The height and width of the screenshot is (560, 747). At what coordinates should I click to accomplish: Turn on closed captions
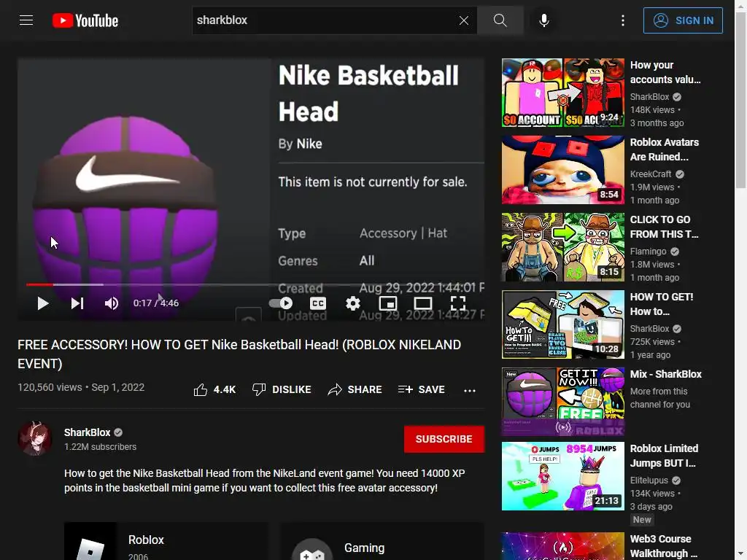pyautogui.click(x=318, y=303)
